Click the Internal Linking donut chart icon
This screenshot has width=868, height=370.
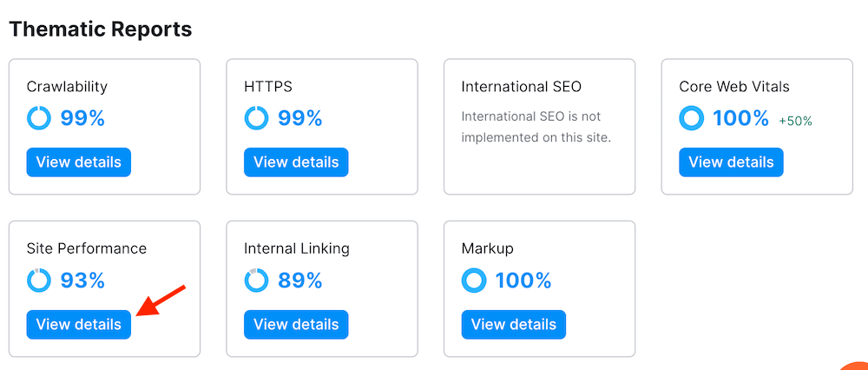click(257, 281)
